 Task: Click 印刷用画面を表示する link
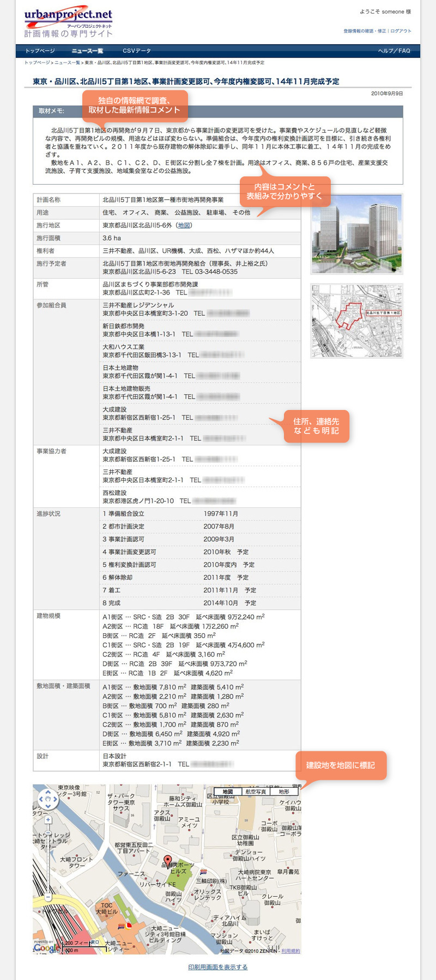coord(218,967)
